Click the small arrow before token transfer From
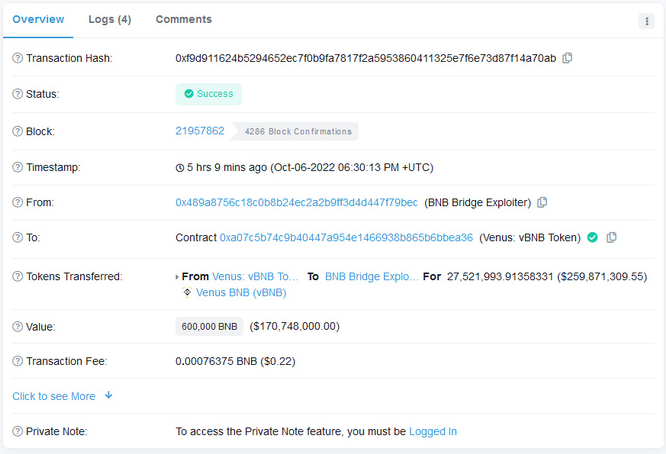Screen dimensions: 666x454 click(177, 277)
